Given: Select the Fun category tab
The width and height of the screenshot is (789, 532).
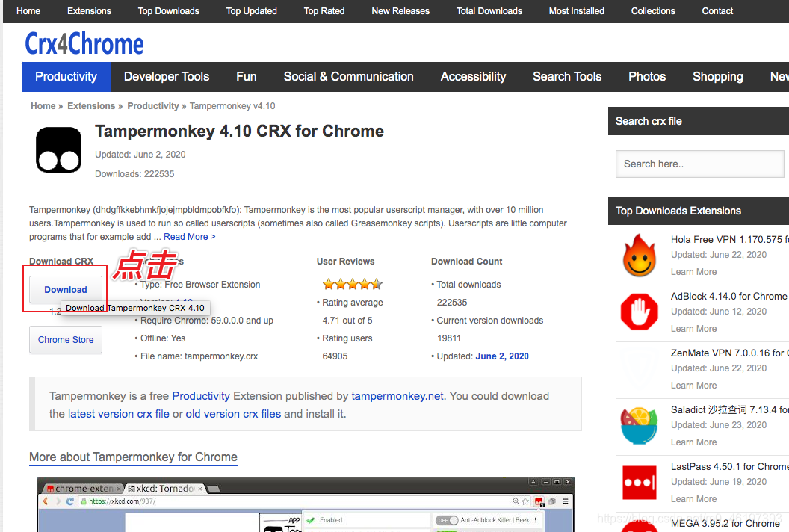Looking at the screenshot, I should 247,77.
